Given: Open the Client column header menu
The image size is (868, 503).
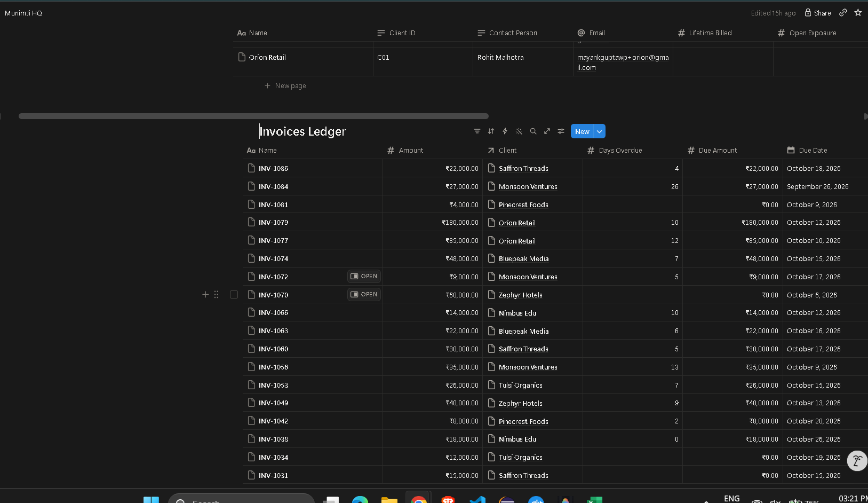Looking at the screenshot, I should pyautogui.click(x=532, y=151).
